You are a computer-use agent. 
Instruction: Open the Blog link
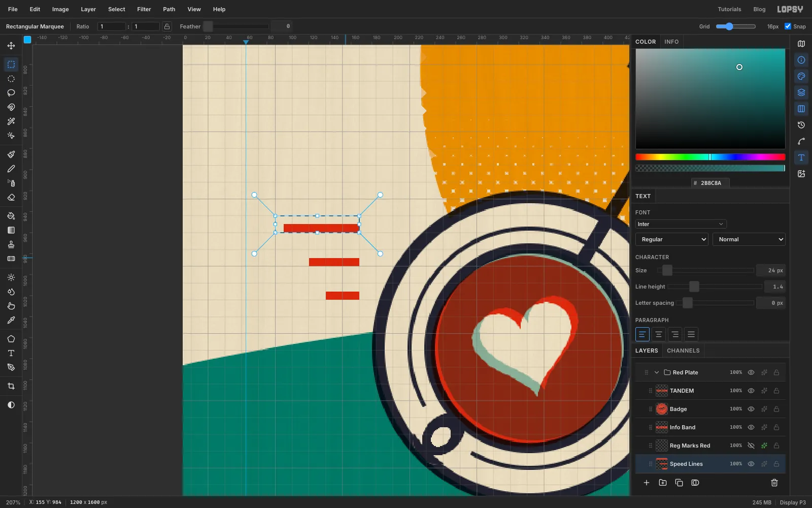click(759, 9)
